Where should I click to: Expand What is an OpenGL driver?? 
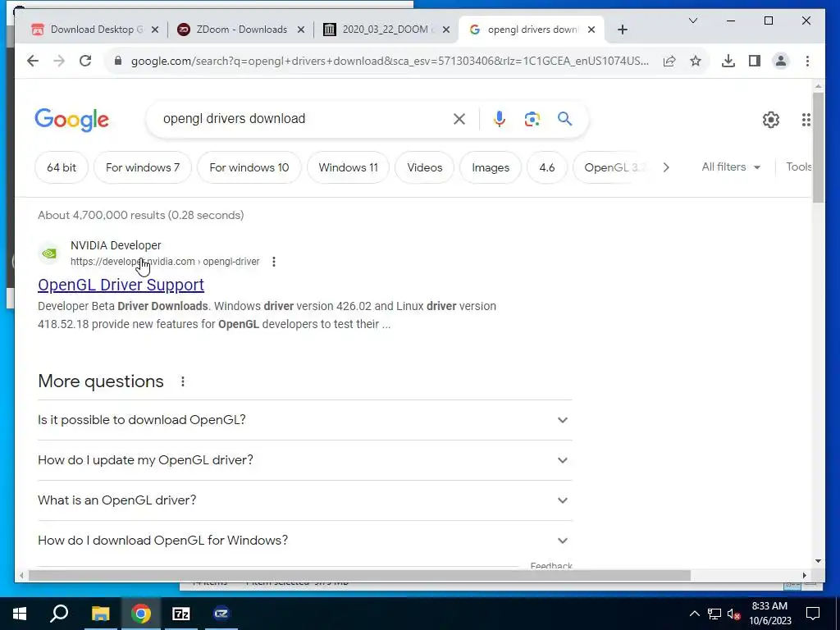[305, 500]
